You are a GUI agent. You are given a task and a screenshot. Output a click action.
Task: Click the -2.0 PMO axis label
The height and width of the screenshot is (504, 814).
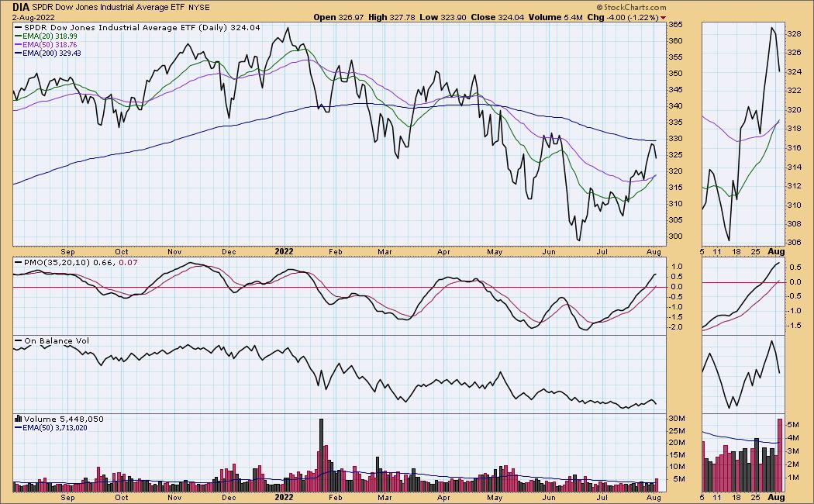[x=677, y=327]
